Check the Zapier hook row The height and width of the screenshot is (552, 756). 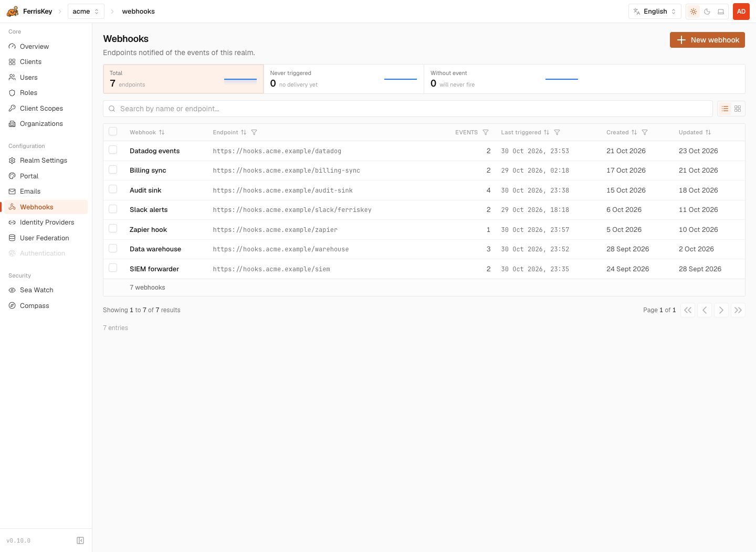(113, 229)
